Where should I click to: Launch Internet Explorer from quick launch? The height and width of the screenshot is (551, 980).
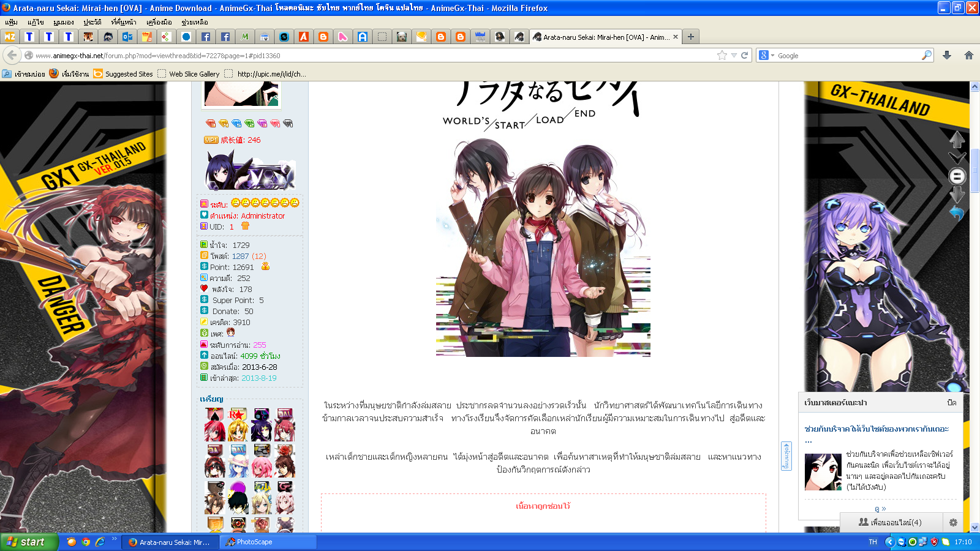click(100, 542)
